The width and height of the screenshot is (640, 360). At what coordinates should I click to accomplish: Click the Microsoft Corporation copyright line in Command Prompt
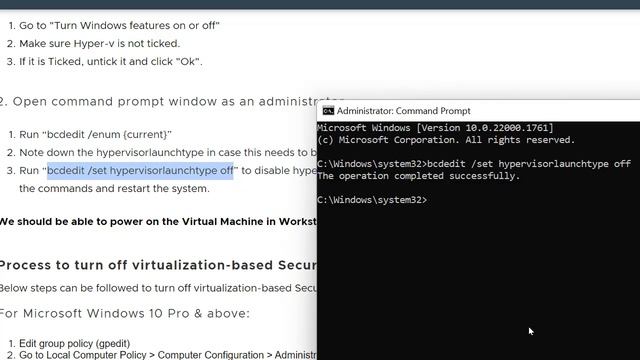[x=446, y=140]
